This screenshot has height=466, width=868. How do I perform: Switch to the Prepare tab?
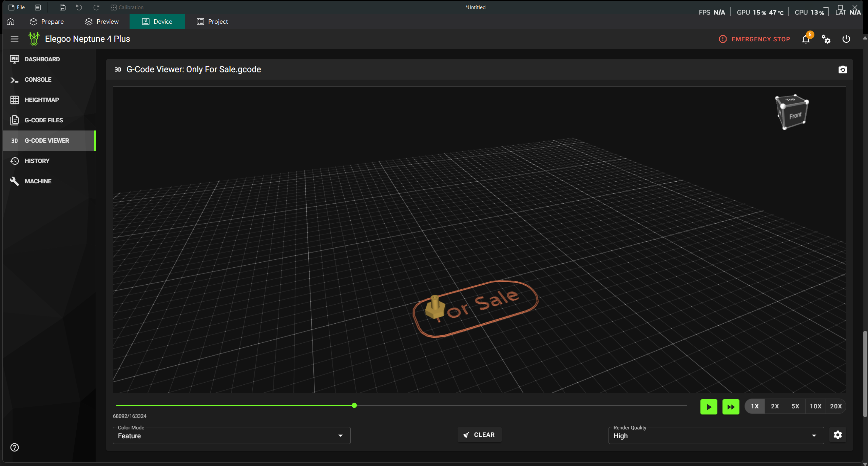[x=47, y=22]
